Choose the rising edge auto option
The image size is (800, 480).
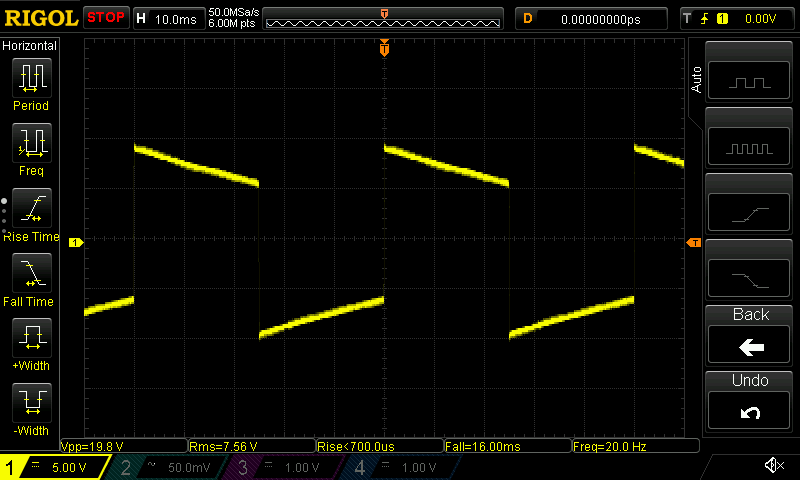point(749,213)
